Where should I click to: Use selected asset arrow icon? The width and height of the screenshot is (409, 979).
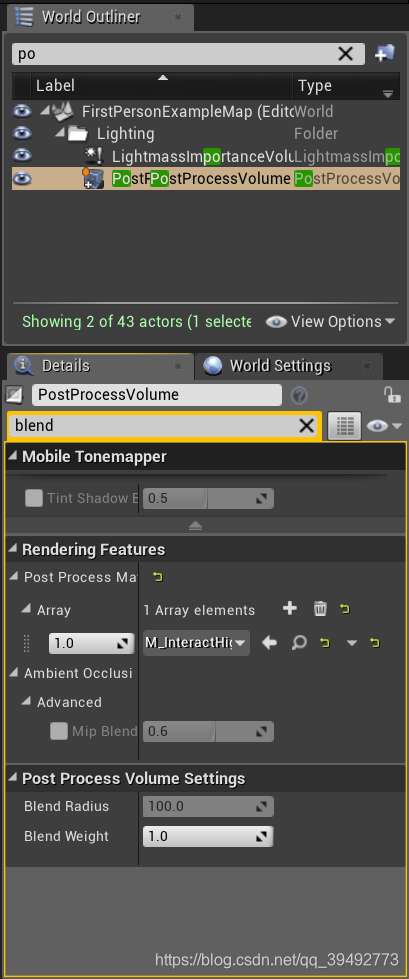[269, 642]
